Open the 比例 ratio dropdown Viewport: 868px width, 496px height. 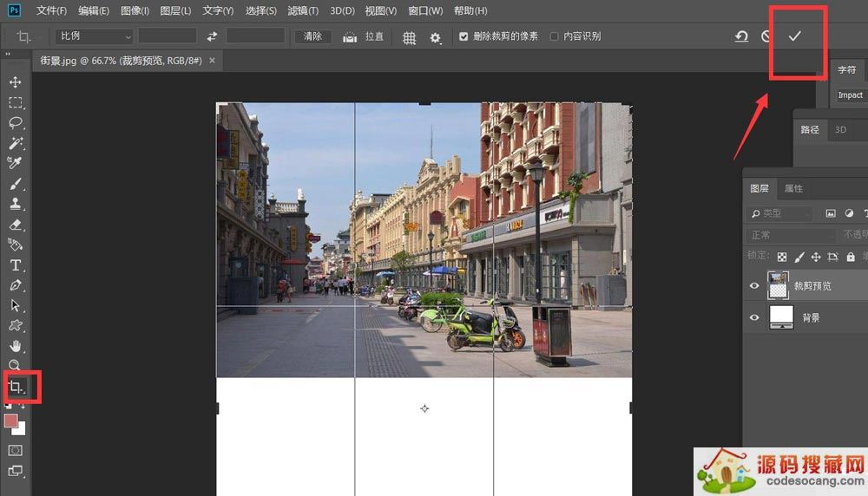point(94,36)
